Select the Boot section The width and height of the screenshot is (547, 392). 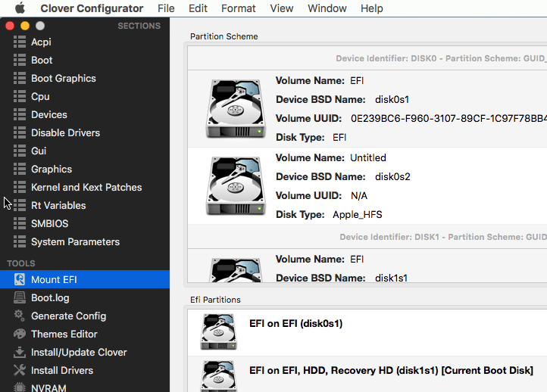tap(85, 60)
